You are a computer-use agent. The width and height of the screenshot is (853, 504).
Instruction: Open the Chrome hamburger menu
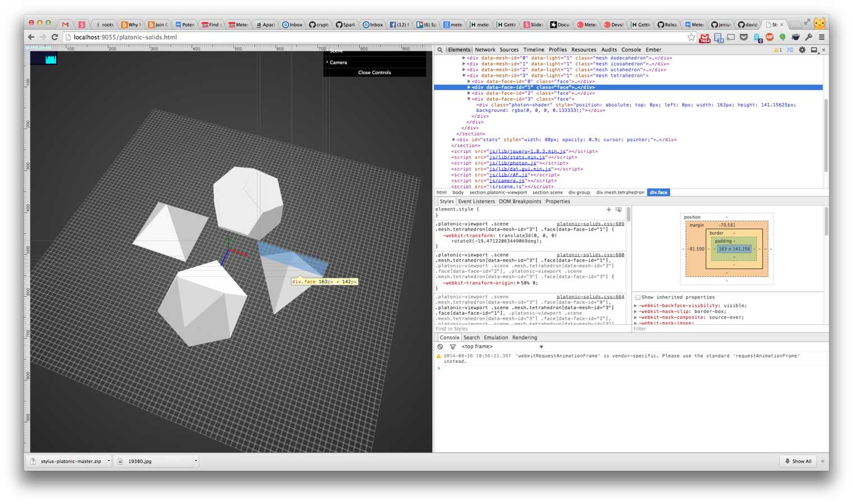click(x=822, y=37)
